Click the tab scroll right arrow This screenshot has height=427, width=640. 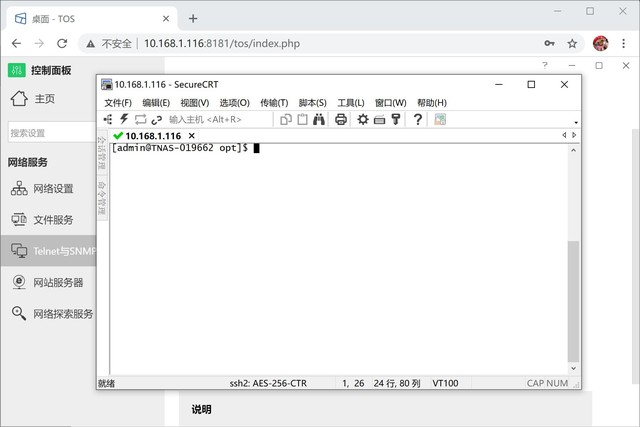tap(574, 135)
